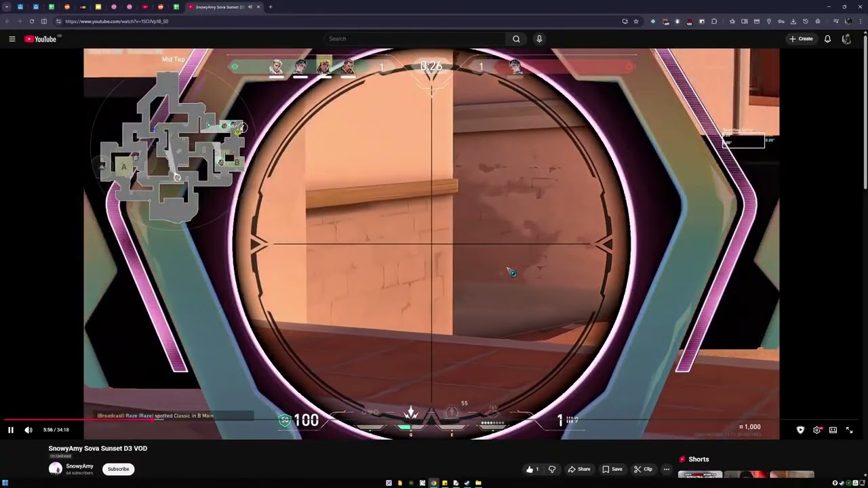Open more actions ellipsis menu
This screenshot has width=868, height=488.
(667, 469)
